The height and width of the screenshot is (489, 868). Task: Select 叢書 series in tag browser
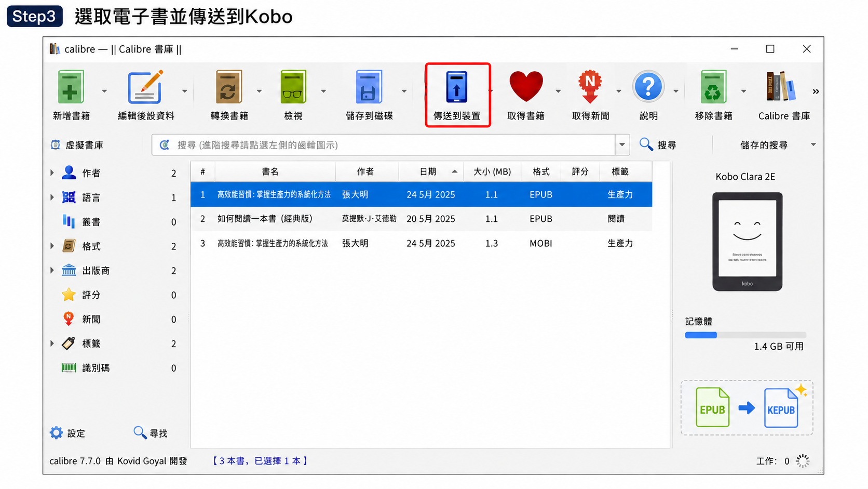tap(91, 222)
